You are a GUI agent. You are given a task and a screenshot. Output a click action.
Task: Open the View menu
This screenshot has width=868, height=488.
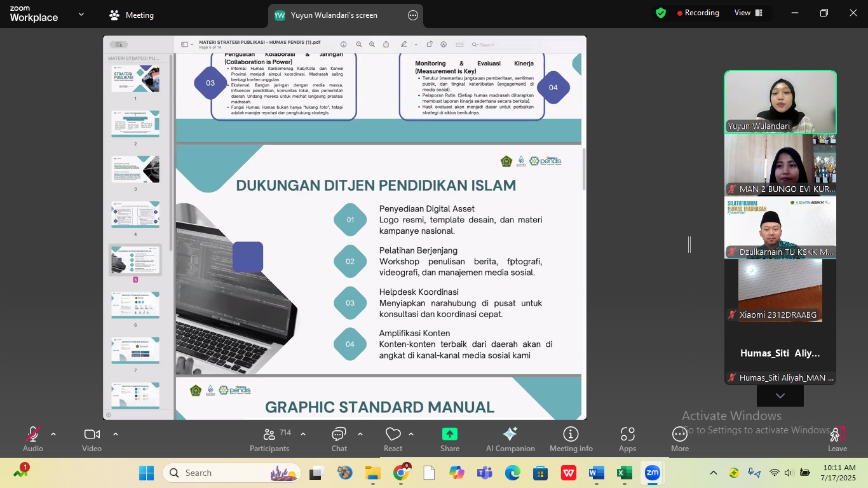point(746,13)
